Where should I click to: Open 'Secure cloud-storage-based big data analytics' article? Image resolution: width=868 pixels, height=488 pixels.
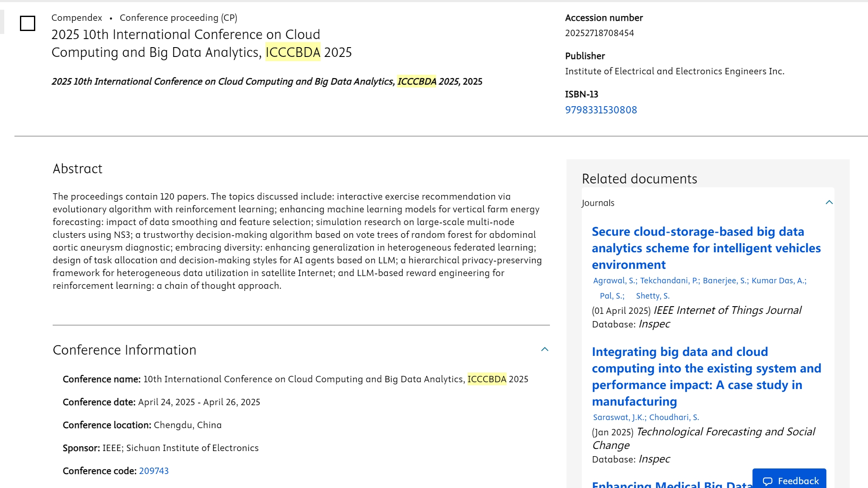(706, 248)
